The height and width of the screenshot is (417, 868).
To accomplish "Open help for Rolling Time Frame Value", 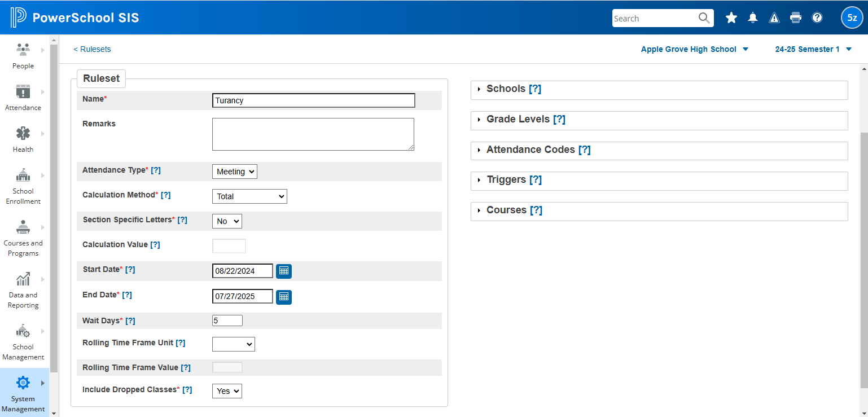I will (186, 367).
